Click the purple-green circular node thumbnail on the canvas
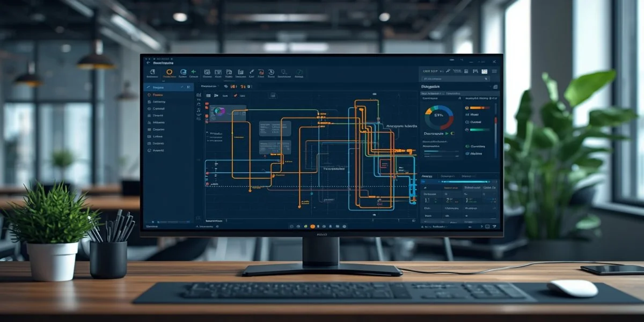Image resolution: width=644 pixels, height=322 pixels. [x=219, y=111]
